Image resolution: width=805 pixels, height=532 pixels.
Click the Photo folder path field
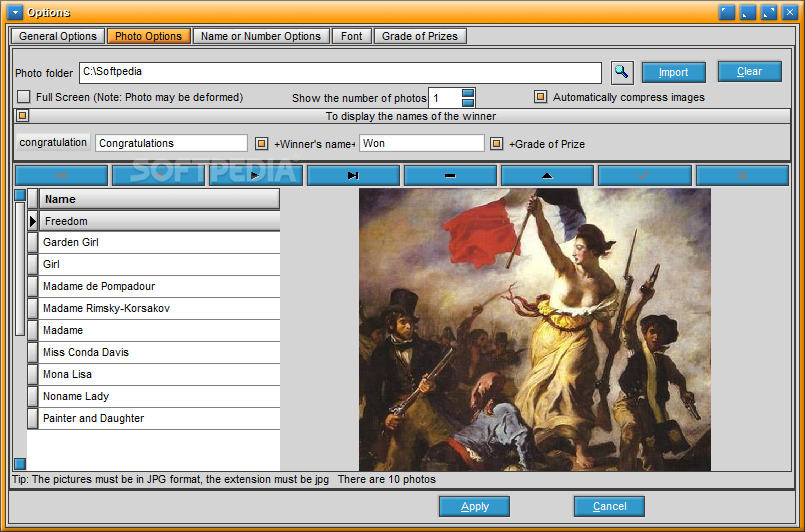point(340,72)
